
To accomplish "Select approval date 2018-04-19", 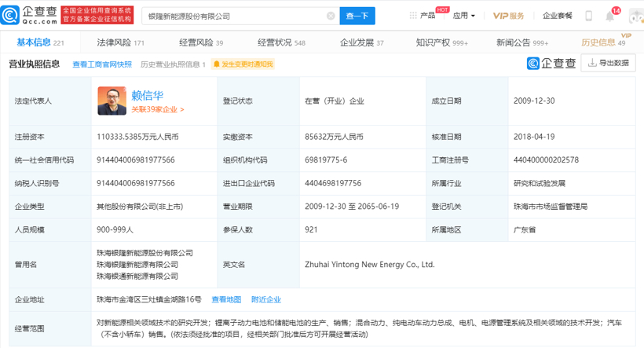I will 534,137.
